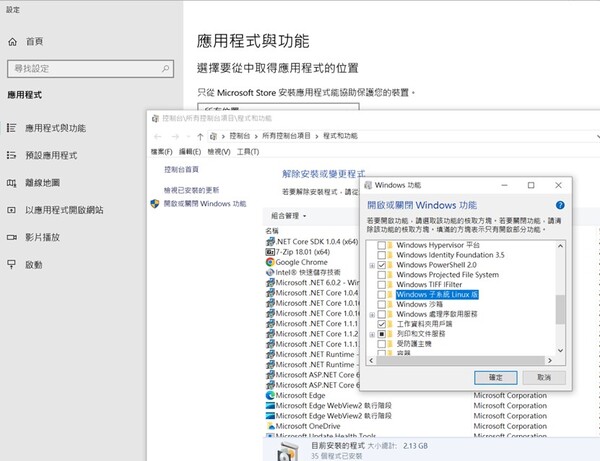Click the 確定 button
The width and height of the screenshot is (600, 461).
496,378
